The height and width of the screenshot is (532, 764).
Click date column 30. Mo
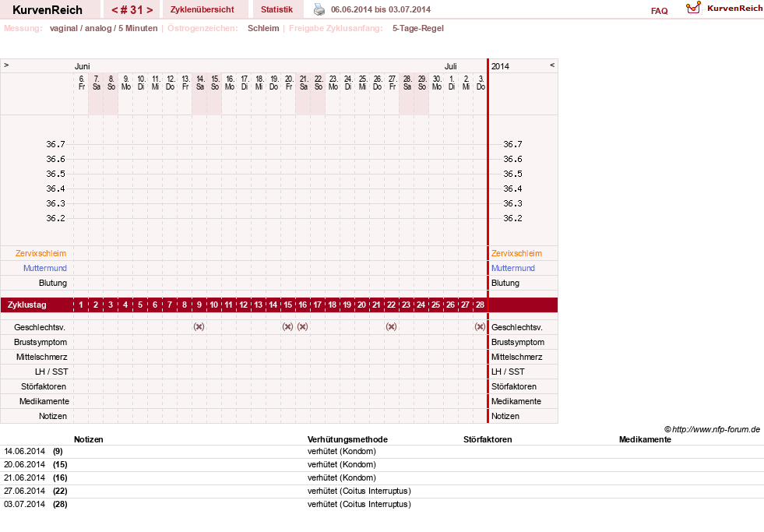pyautogui.click(x=437, y=83)
